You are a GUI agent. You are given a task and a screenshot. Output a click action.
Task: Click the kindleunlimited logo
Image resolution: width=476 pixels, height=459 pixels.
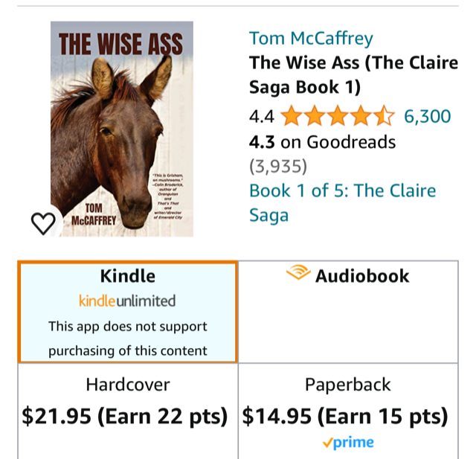pyautogui.click(x=127, y=301)
